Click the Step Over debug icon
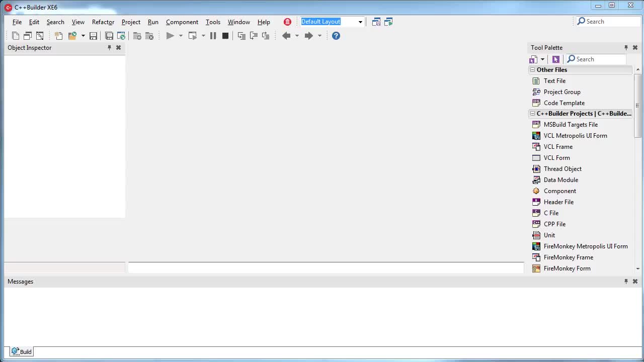 pyautogui.click(x=254, y=36)
